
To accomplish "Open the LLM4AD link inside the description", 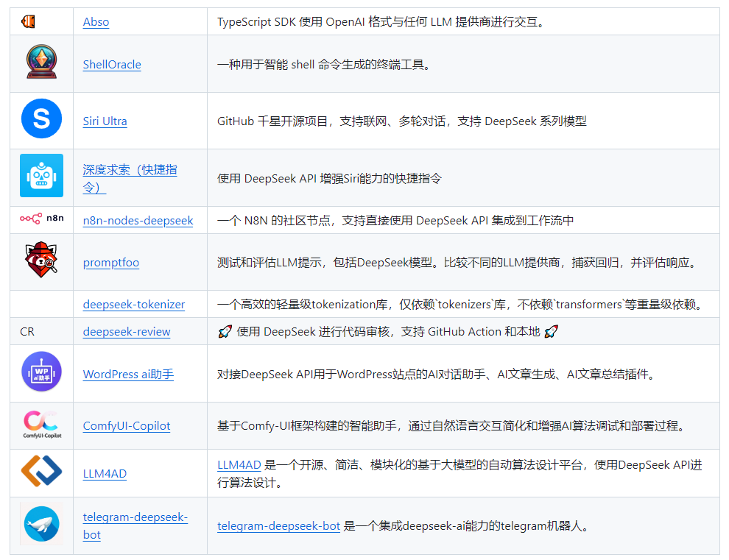I will tap(239, 465).
